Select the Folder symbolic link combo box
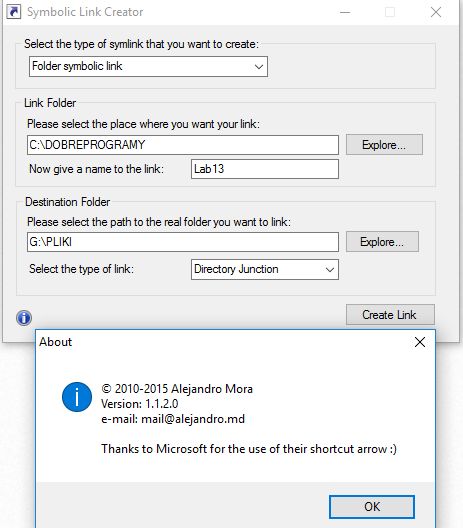Viewport: 463px width, 528px height. (148, 67)
